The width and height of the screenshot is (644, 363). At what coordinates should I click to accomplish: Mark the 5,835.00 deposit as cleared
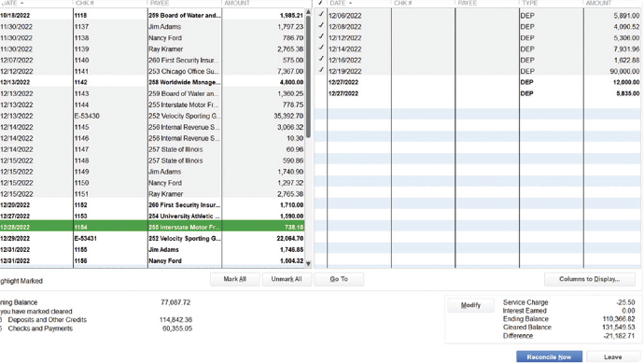click(x=321, y=93)
